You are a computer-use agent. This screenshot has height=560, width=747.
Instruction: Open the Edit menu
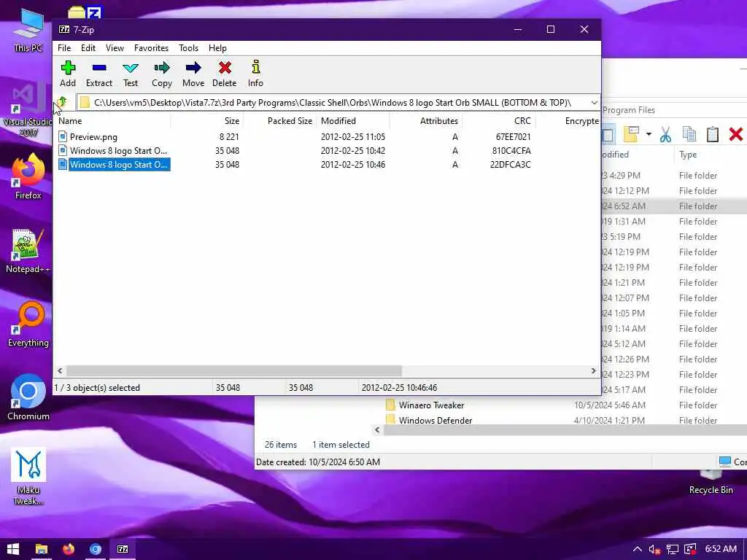[x=88, y=48]
